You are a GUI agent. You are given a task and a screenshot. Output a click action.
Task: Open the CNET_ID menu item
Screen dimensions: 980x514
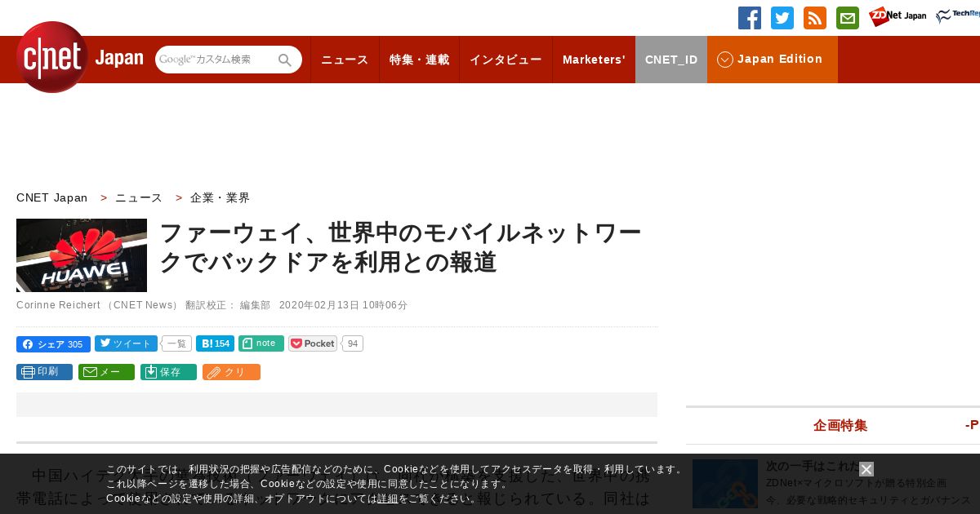[x=671, y=60]
